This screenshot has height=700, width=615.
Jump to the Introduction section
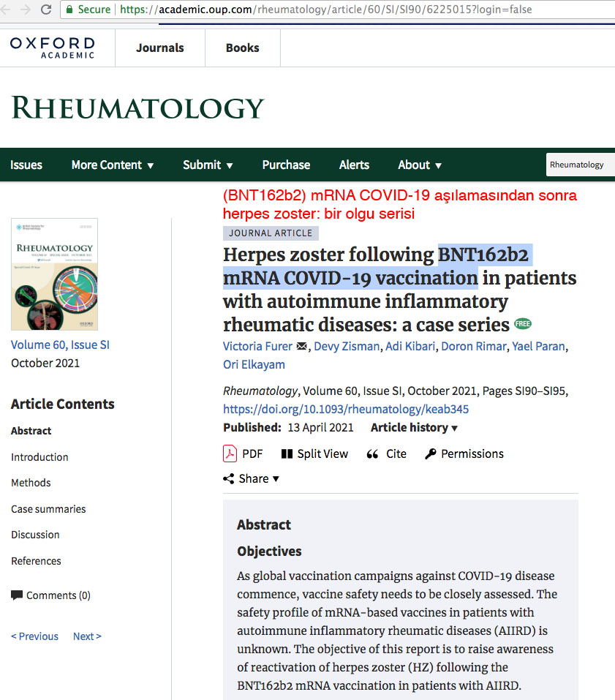(39, 456)
